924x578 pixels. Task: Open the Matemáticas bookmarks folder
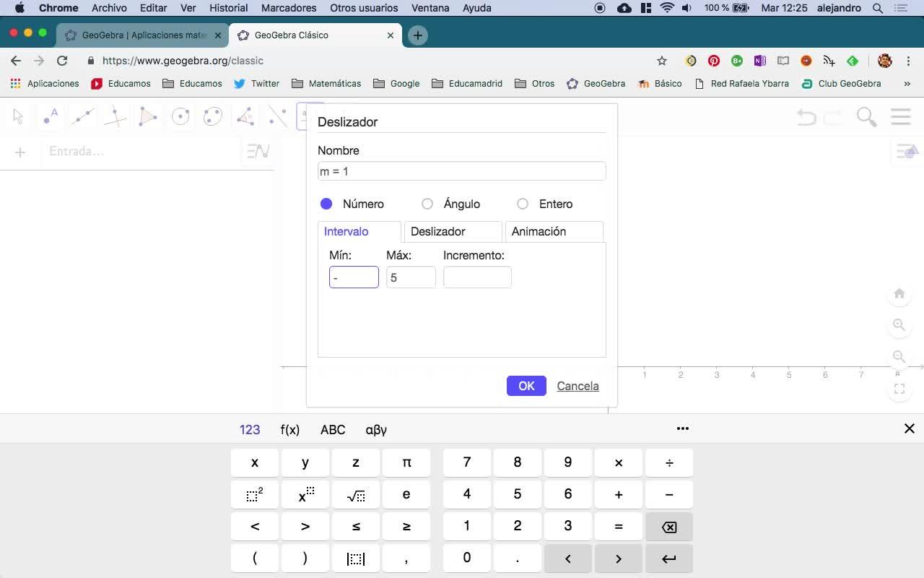(x=326, y=84)
